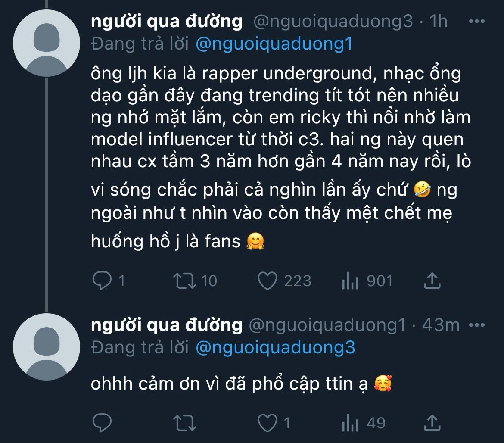Viewport: 504px width, 443px height.
Task: Open the display name on the 43m tweet
Action: click(x=167, y=325)
